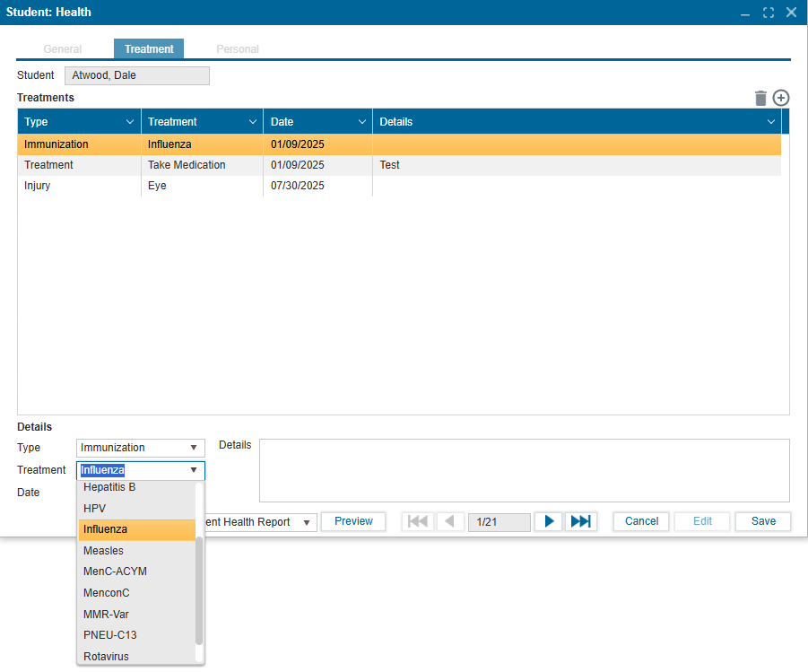The image size is (808, 672).
Task: Expand the Date column header dropdown
Action: pos(362,122)
